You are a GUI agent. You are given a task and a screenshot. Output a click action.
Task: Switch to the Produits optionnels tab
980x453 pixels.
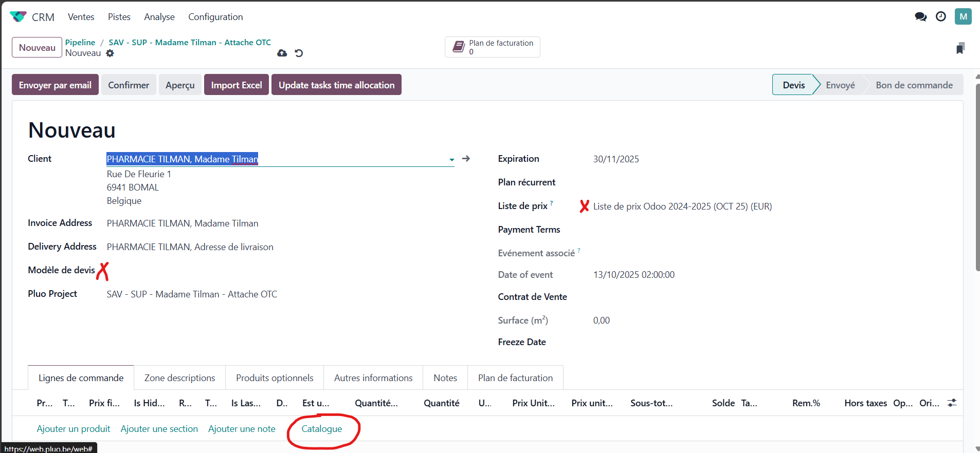(x=275, y=378)
